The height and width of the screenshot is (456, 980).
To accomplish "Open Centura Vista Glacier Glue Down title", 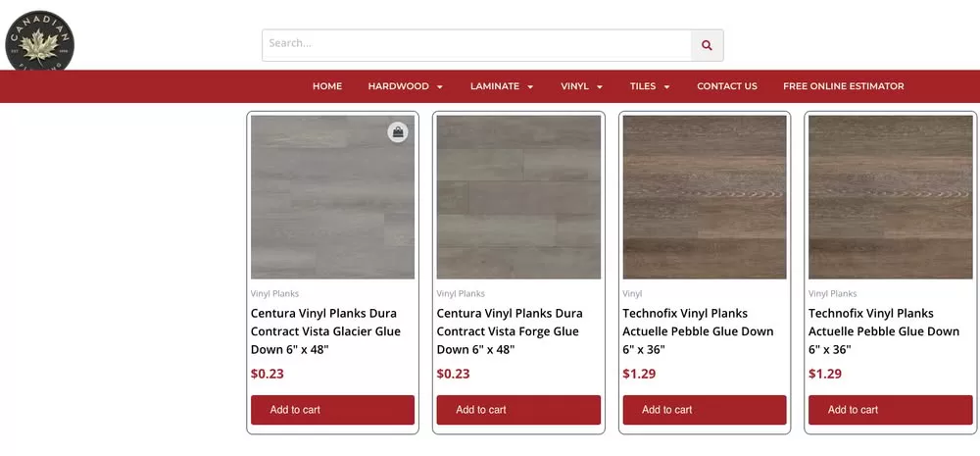I will click(325, 331).
